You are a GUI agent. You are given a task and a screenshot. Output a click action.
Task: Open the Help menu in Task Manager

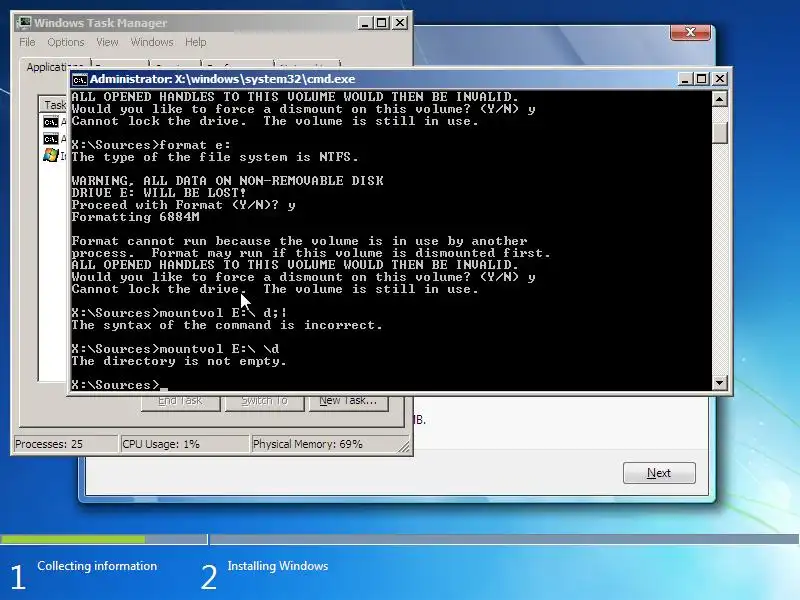coord(195,42)
